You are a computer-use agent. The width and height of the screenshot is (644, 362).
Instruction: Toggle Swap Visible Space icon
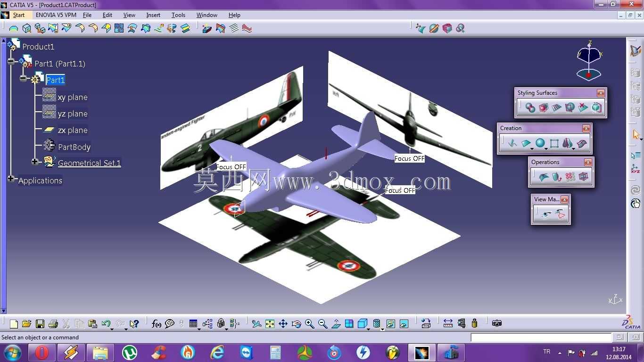point(404,323)
